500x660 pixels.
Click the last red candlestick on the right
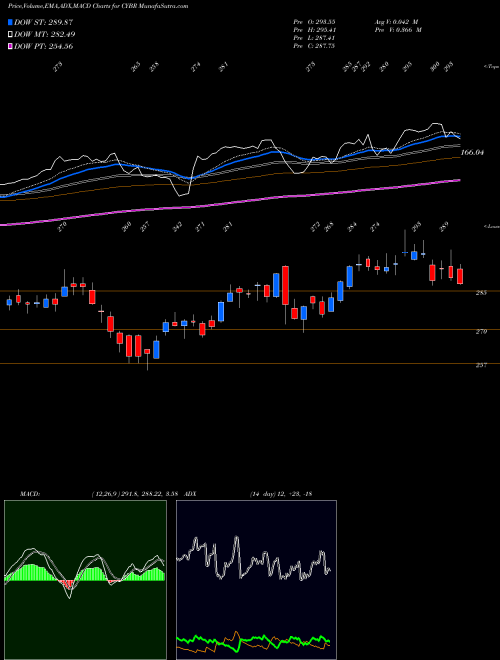pyautogui.click(x=460, y=277)
